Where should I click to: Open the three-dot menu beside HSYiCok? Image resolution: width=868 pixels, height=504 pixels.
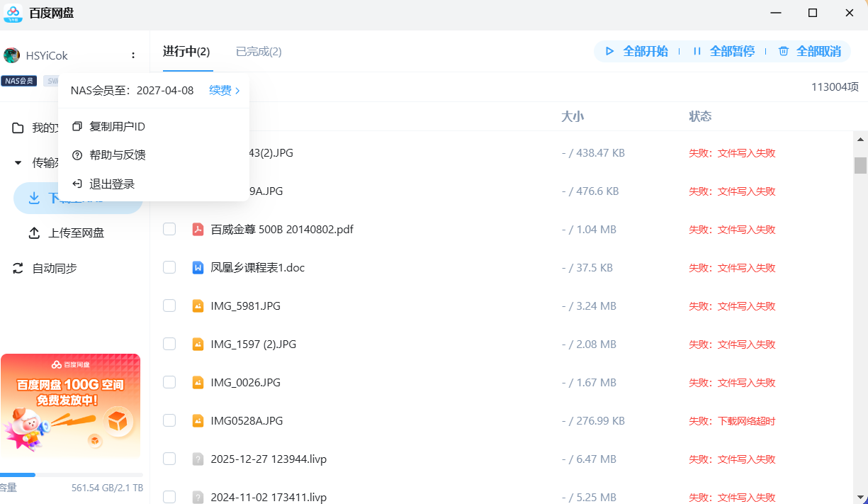(x=133, y=55)
